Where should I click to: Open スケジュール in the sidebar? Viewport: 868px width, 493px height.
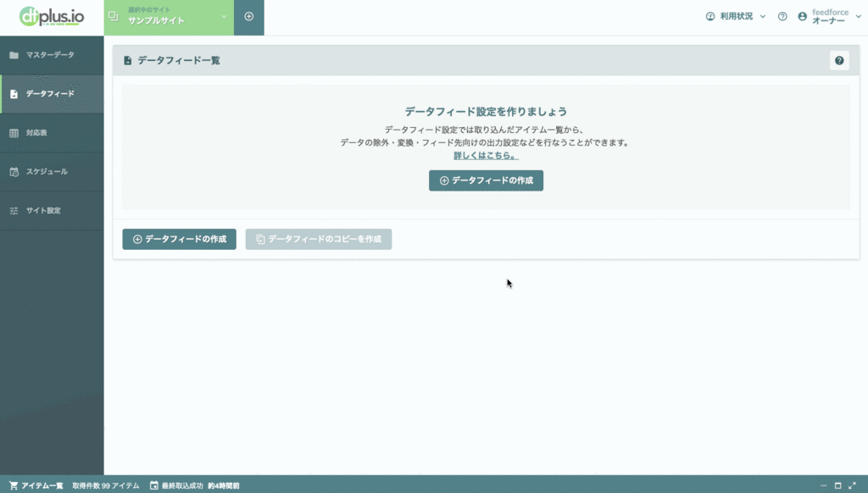[x=52, y=171]
